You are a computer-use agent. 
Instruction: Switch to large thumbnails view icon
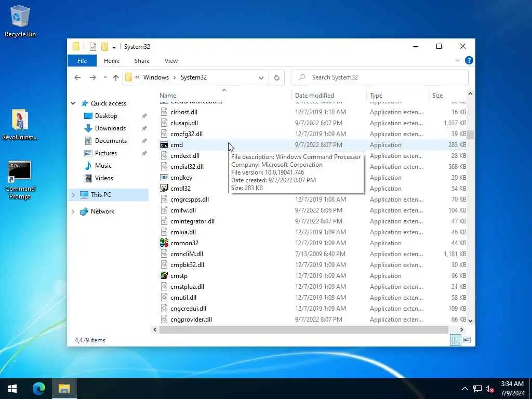[467, 340]
